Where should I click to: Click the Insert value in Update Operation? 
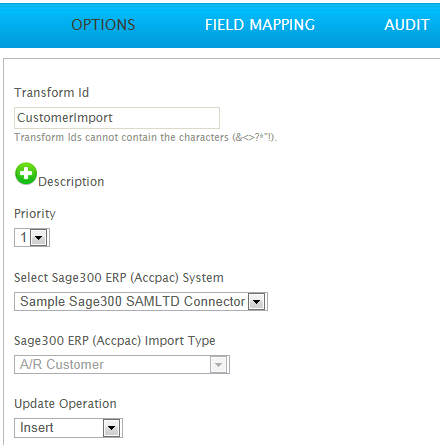[x=37, y=428]
